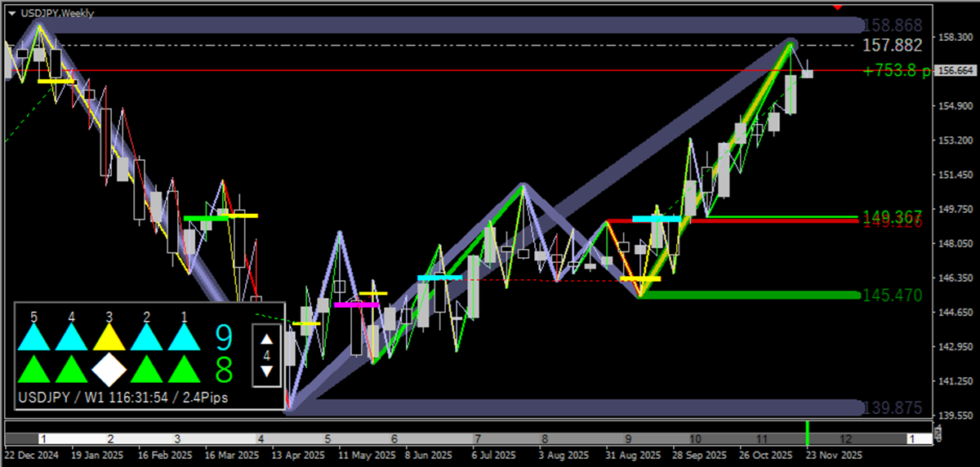Click the cyan triangle under number 2

click(x=146, y=338)
